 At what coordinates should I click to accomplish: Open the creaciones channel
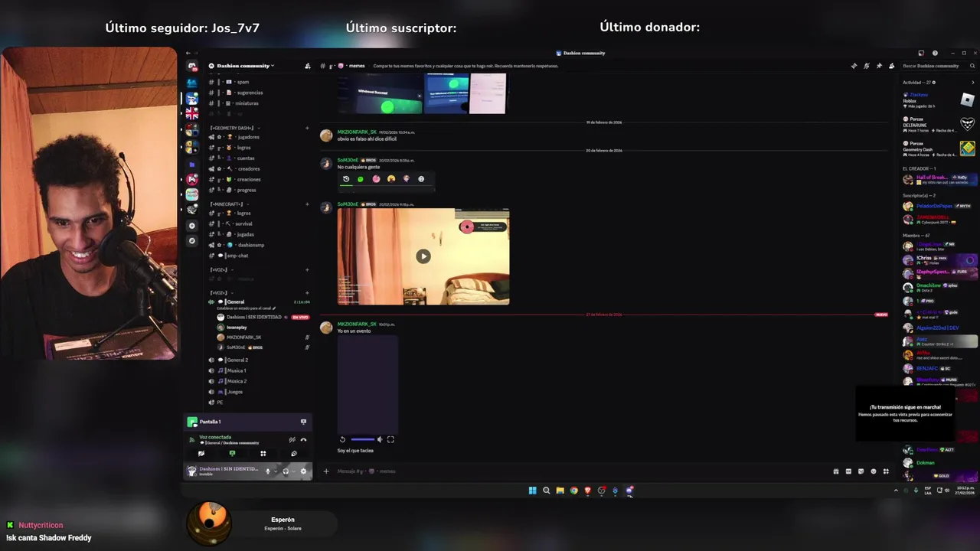[248, 180]
